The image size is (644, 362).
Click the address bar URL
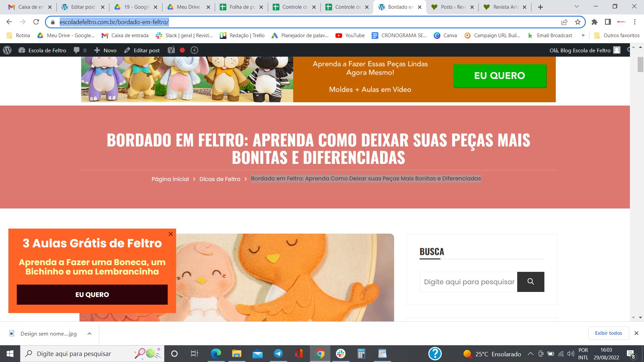pos(114,22)
